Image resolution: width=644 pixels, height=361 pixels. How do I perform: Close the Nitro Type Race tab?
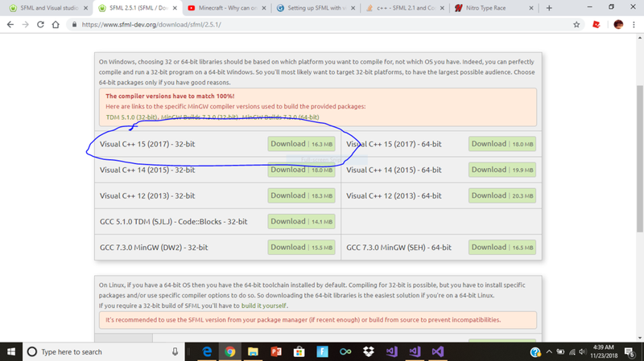(x=531, y=8)
